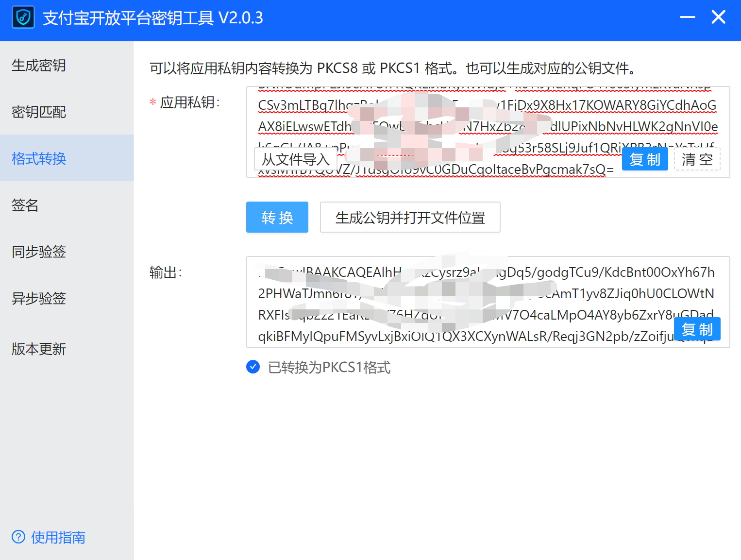Minimize the key tool window
741x560 pixels.
pos(687,17)
